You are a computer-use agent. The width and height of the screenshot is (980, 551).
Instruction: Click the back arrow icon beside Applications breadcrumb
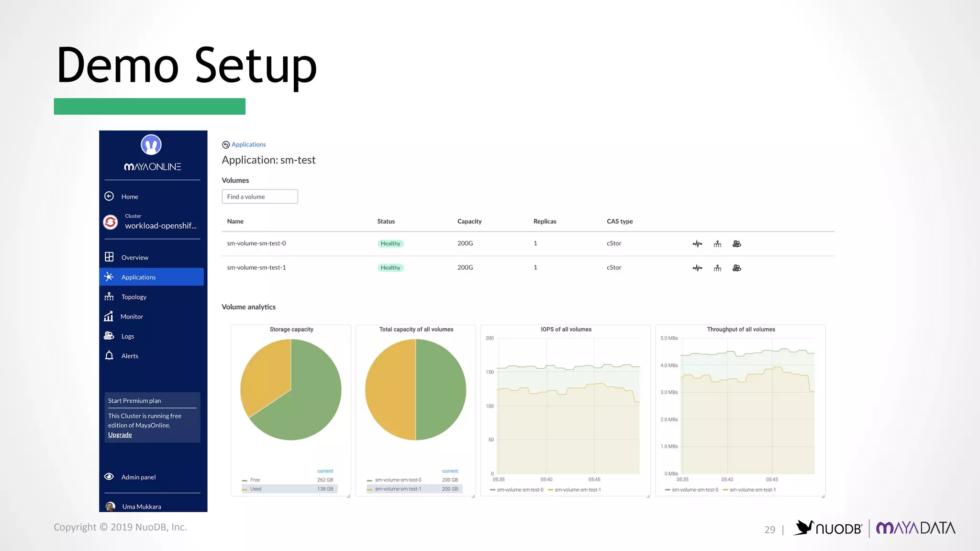pos(226,145)
